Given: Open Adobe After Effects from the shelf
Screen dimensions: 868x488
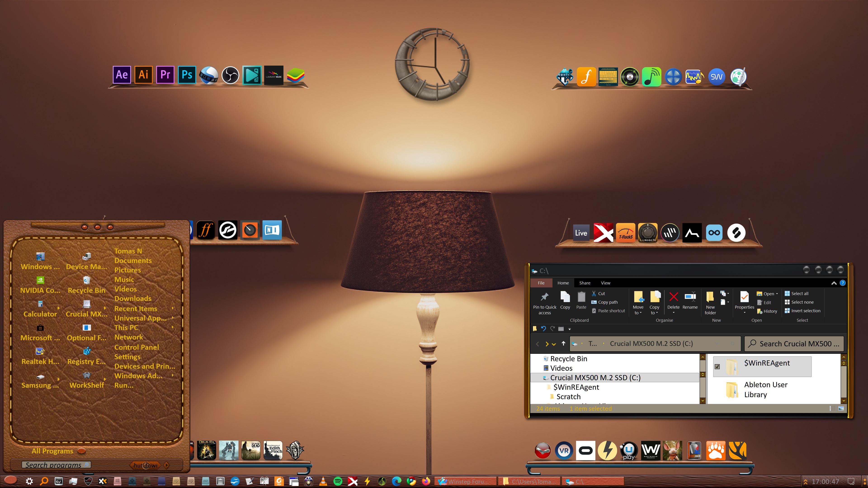Looking at the screenshot, I should 122,75.
